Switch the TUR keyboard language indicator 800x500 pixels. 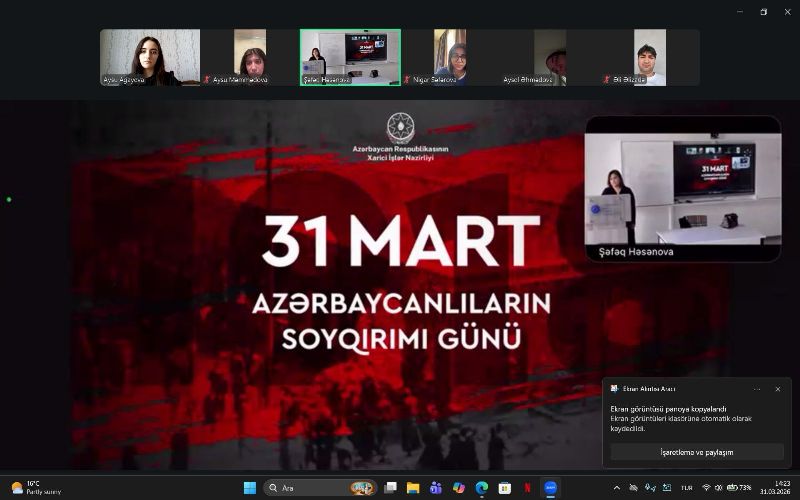click(687, 488)
